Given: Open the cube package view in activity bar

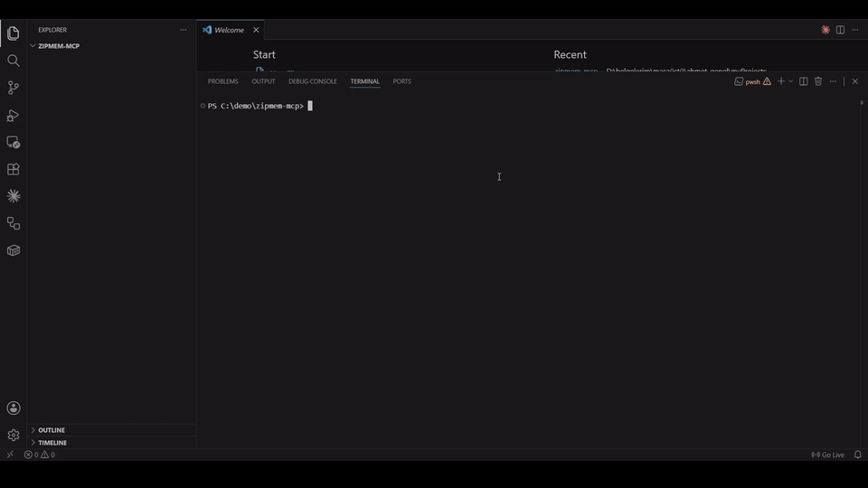Looking at the screenshot, I should pos(14,250).
